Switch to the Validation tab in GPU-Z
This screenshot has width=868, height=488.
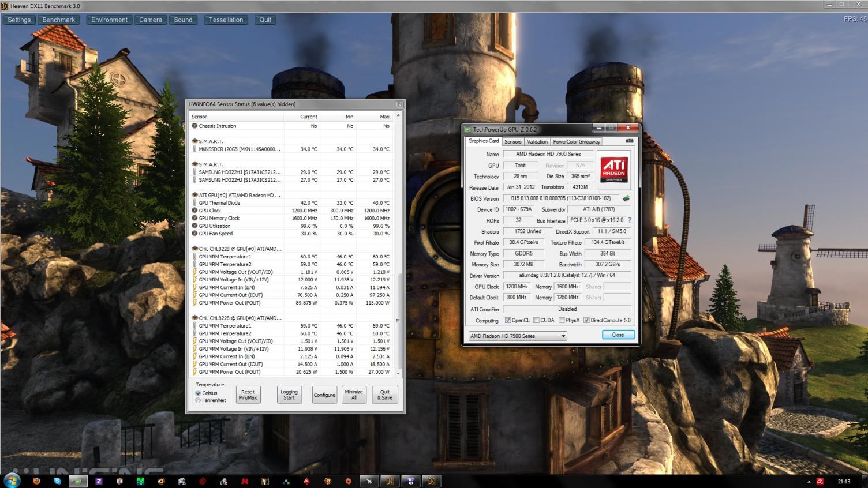[x=537, y=141]
